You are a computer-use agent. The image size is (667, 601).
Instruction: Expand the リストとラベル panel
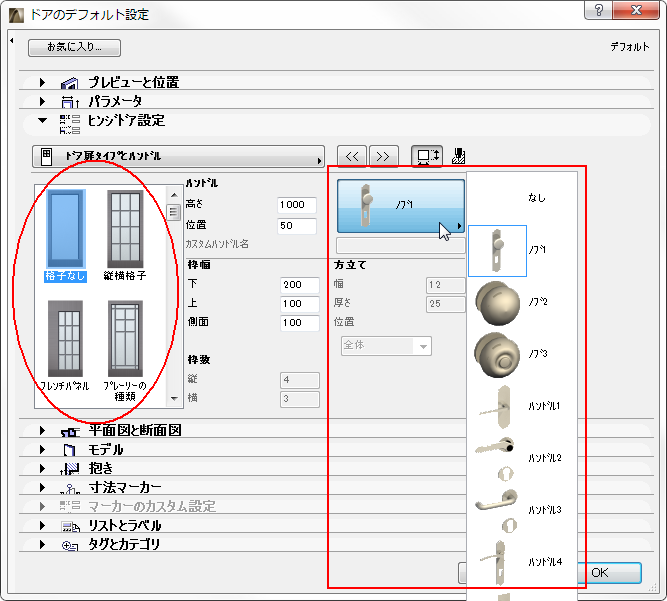click(x=42, y=525)
